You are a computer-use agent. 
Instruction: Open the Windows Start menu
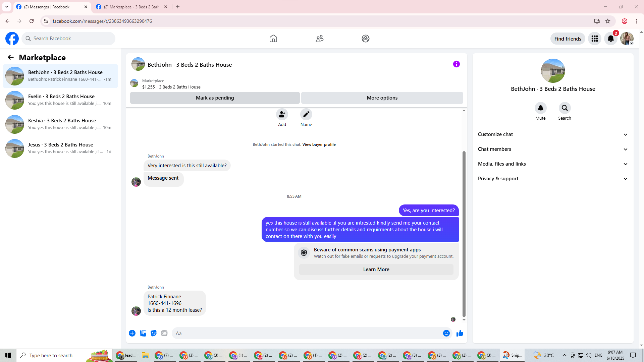pyautogui.click(x=8, y=355)
